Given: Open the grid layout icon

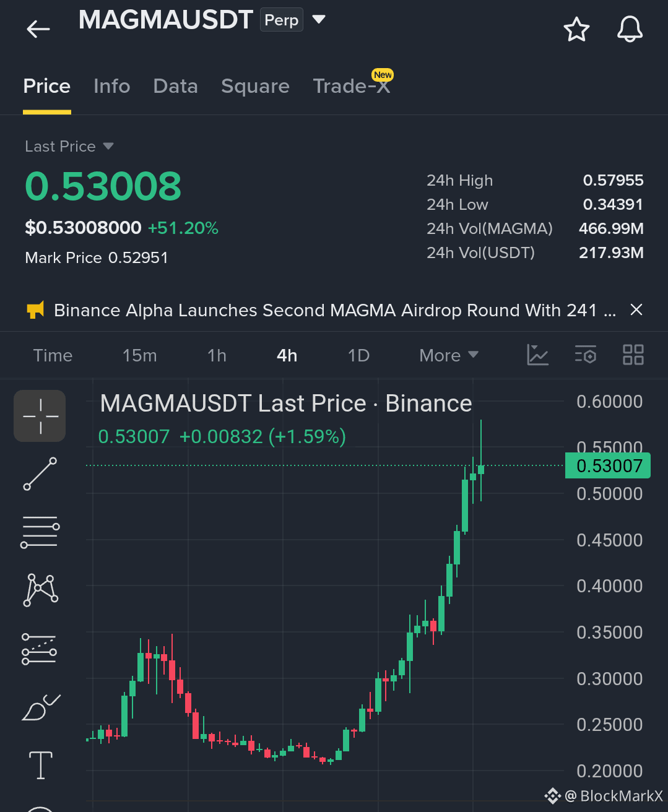Looking at the screenshot, I should tap(633, 355).
